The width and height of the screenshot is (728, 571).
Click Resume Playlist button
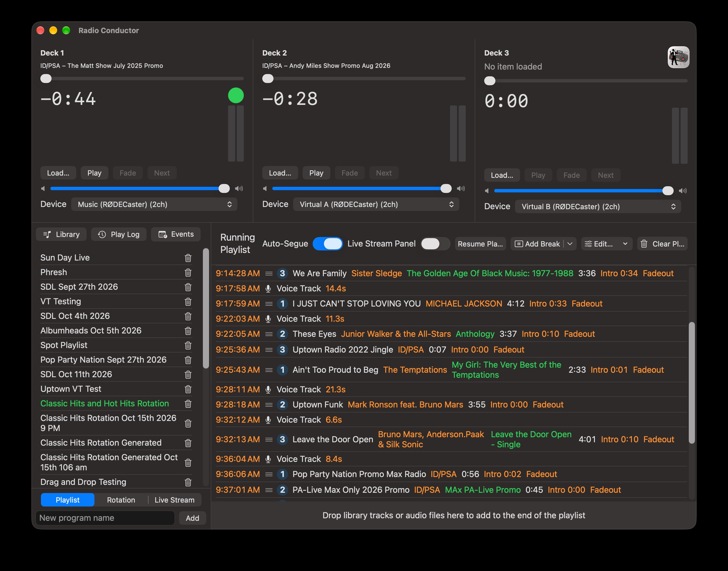coord(480,244)
